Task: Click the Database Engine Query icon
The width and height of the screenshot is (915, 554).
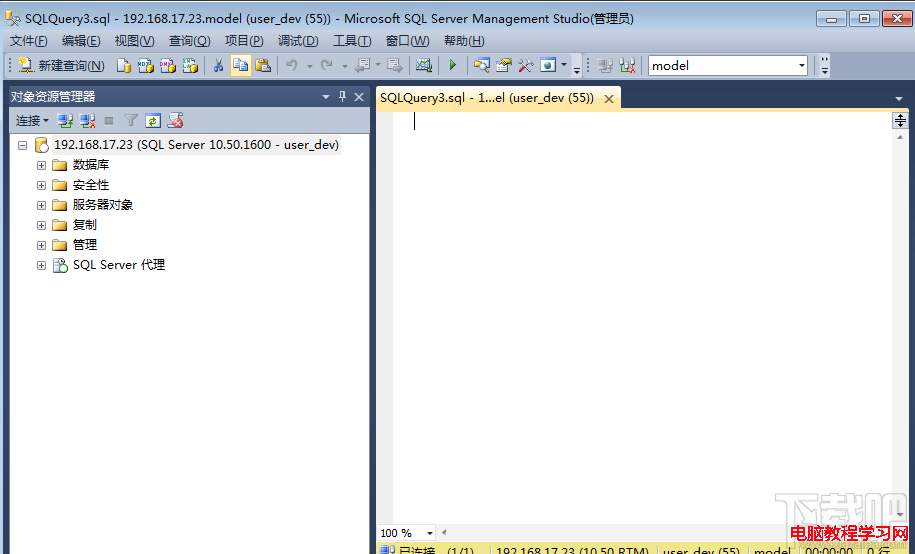Action: point(123,65)
